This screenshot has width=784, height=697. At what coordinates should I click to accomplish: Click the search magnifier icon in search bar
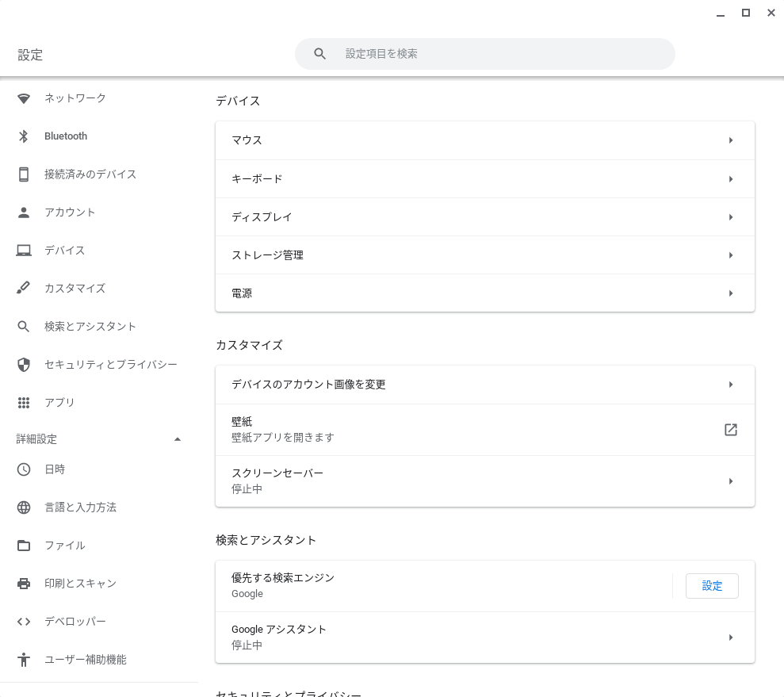coord(320,54)
